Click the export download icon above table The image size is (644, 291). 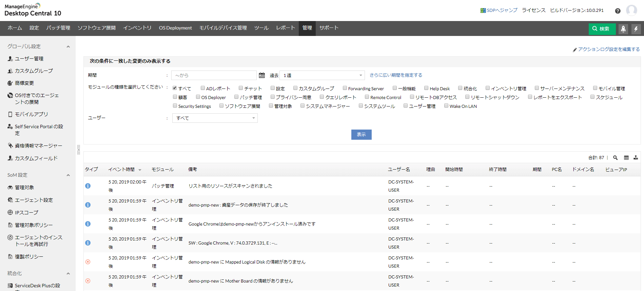[x=636, y=158]
